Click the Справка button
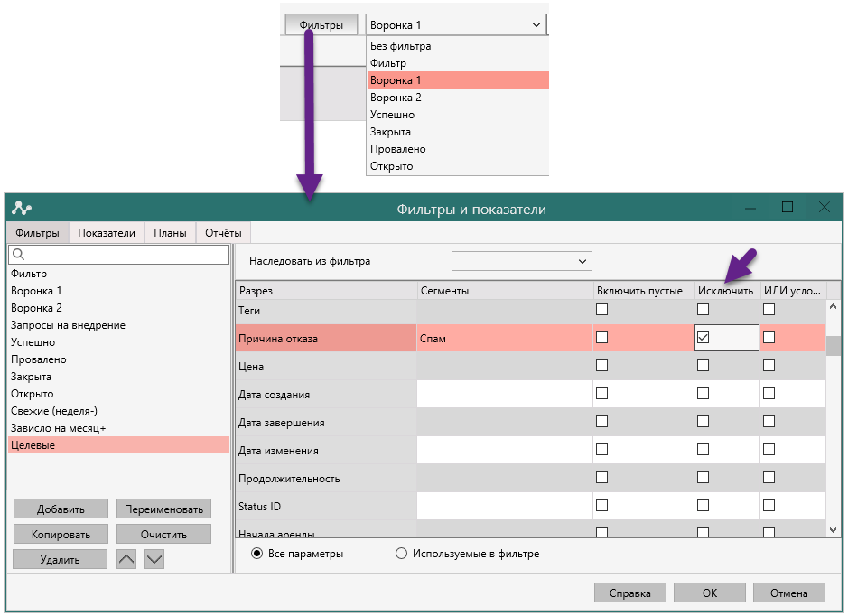 [629, 593]
